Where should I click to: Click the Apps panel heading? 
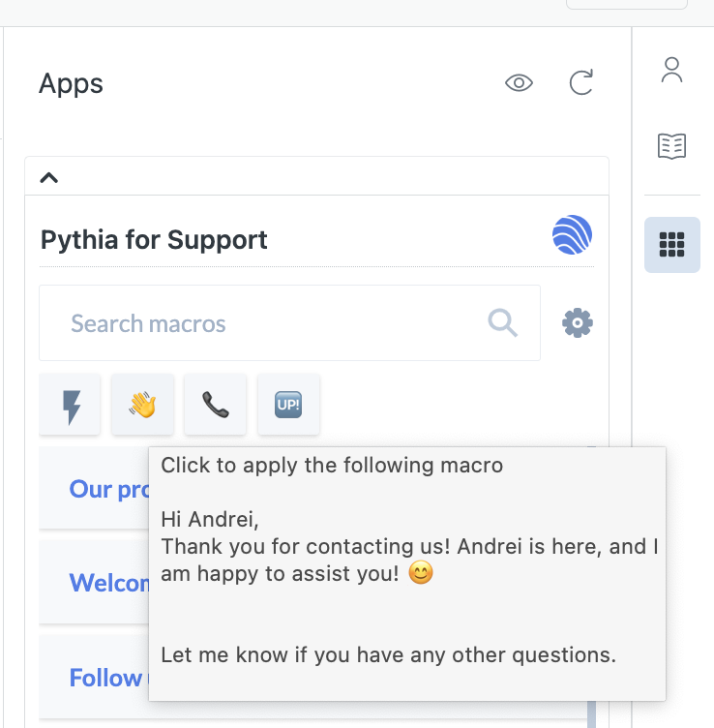click(x=71, y=84)
